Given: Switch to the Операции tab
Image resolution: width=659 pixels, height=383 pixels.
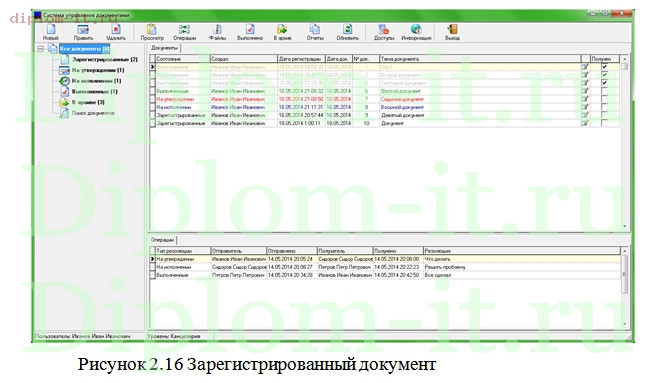Looking at the screenshot, I should [162, 240].
